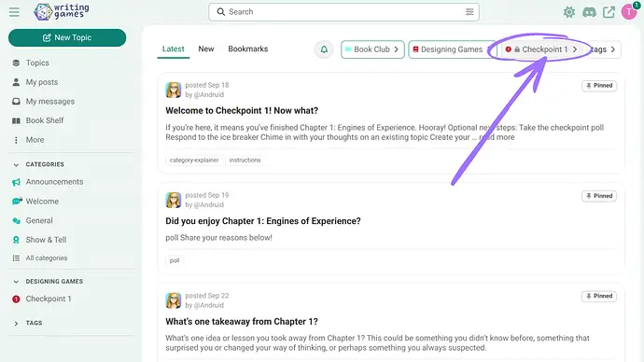This screenshot has height=362, width=644.
Task: Open the user profile avatar T
Action: 630,11
